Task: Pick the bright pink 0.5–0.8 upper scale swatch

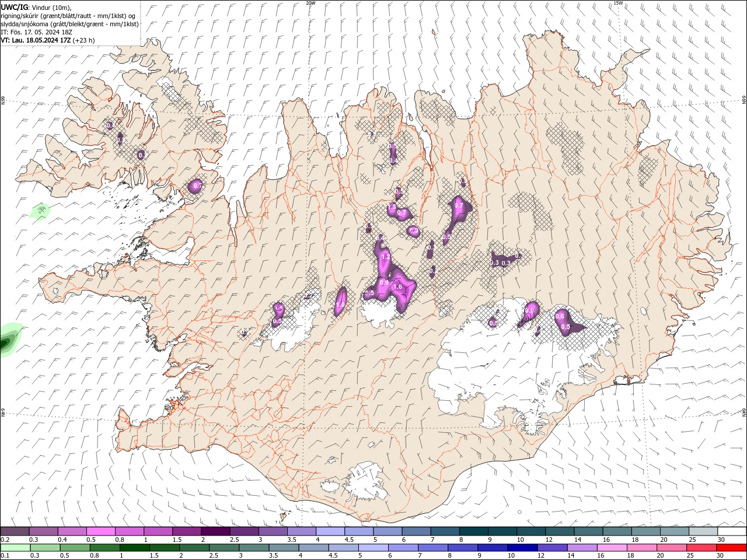Action: [x=101, y=531]
